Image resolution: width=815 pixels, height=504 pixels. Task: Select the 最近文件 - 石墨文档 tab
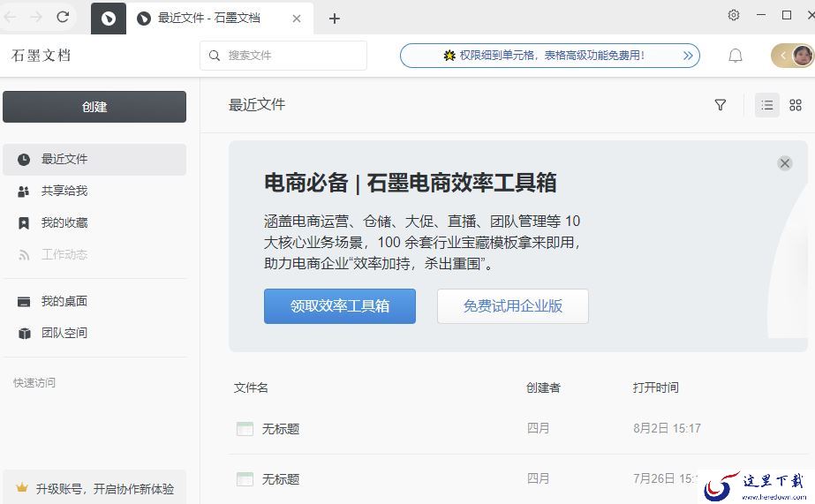click(x=219, y=19)
